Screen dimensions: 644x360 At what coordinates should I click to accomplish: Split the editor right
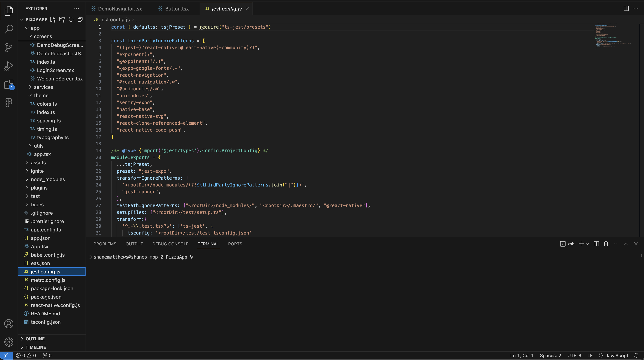tap(626, 9)
